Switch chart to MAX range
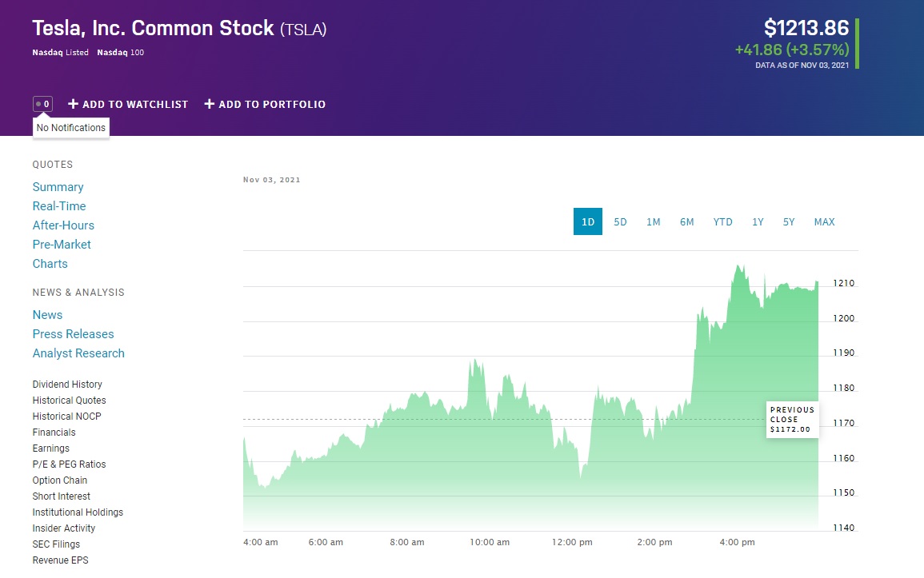 [x=824, y=221]
